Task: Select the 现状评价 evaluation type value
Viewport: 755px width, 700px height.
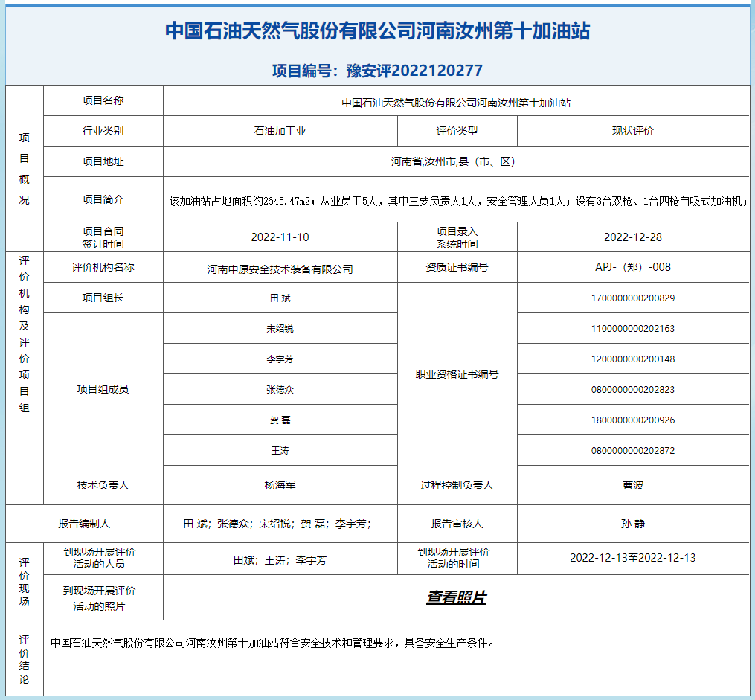Action: click(633, 131)
